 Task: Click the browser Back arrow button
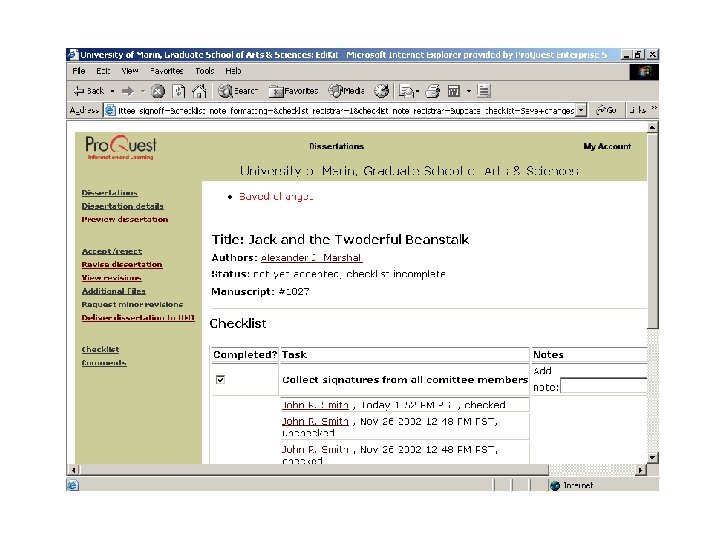[x=89, y=91]
